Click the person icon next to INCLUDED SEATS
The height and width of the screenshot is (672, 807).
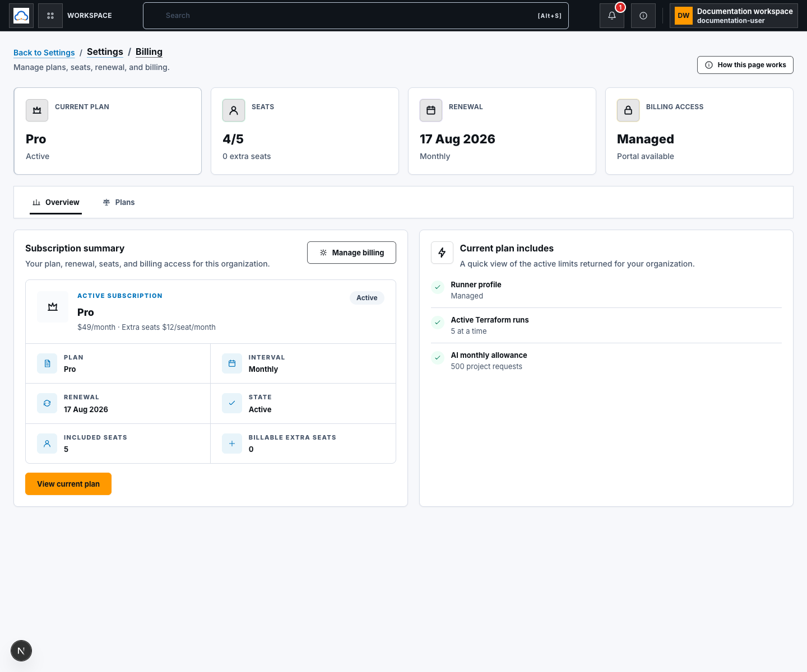click(x=47, y=444)
